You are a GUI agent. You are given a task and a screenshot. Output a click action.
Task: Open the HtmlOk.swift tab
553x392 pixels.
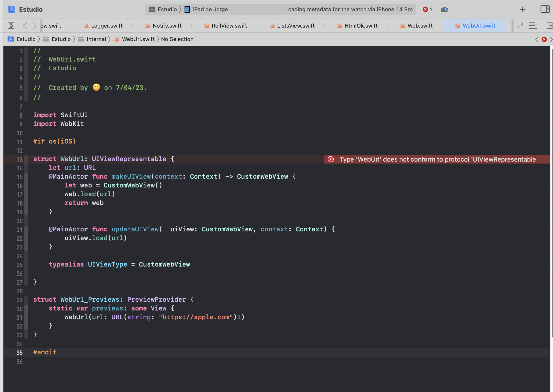click(x=361, y=26)
